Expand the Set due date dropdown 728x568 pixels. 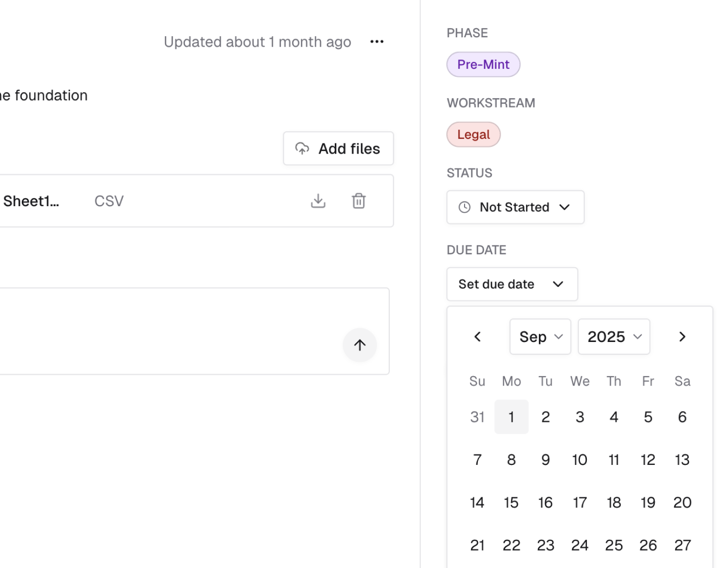pyautogui.click(x=512, y=284)
